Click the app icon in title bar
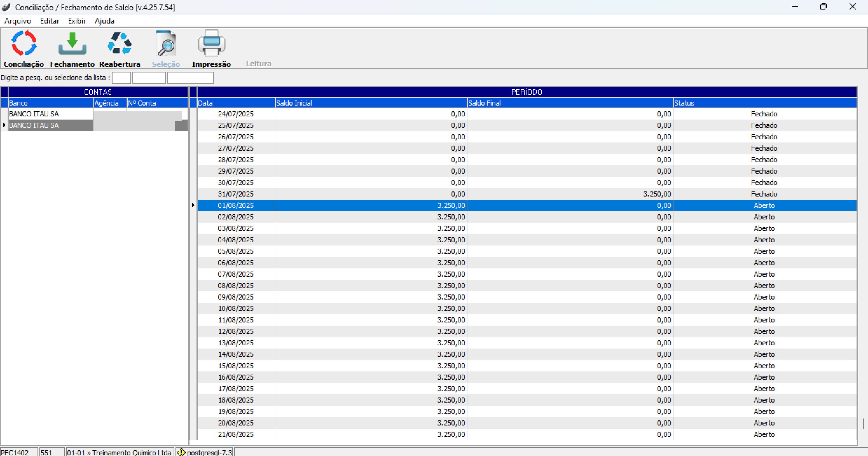Image resolution: width=868 pixels, height=456 pixels. 6,7
